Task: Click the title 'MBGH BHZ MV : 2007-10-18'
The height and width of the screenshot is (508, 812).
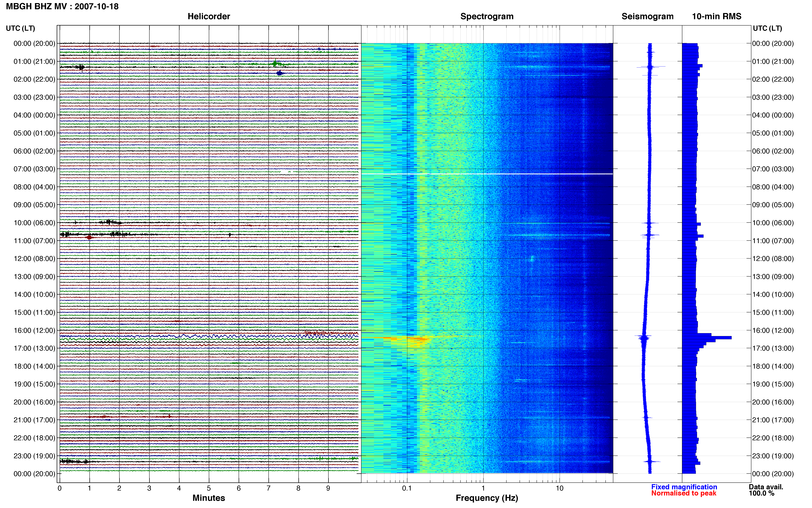Action: click(62, 6)
